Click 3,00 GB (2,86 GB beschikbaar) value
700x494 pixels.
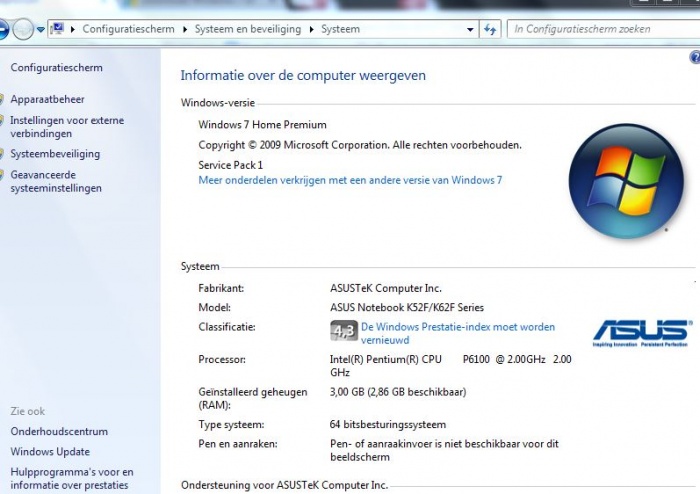point(398,392)
